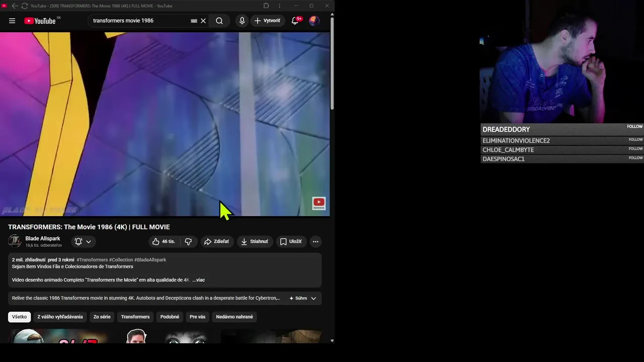Save the video with Uložiť

point(291,241)
